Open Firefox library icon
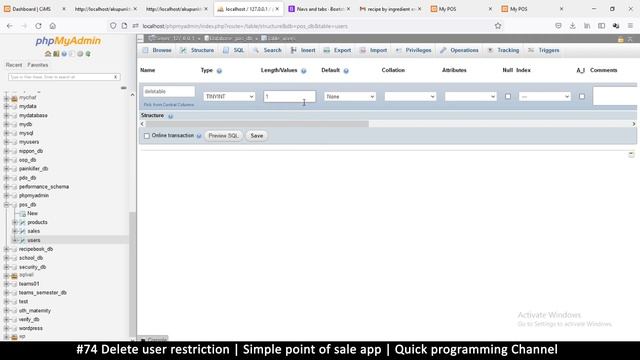The image size is (640, 360). point(587,26)
